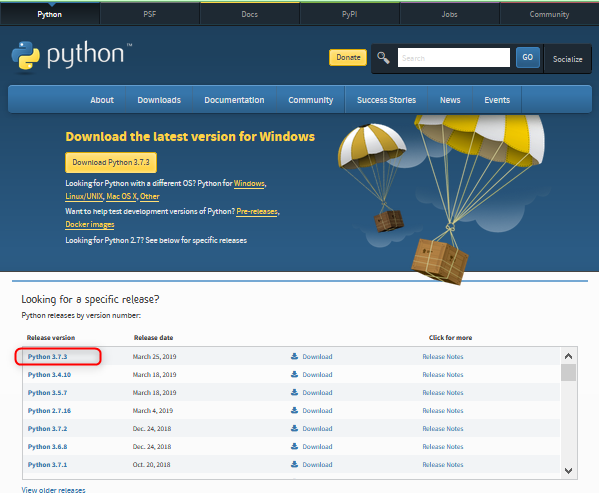Viewport: 599px width, 493px height.
Task: Open the Python 3.7.1 release link
Action: pos(47,464)
